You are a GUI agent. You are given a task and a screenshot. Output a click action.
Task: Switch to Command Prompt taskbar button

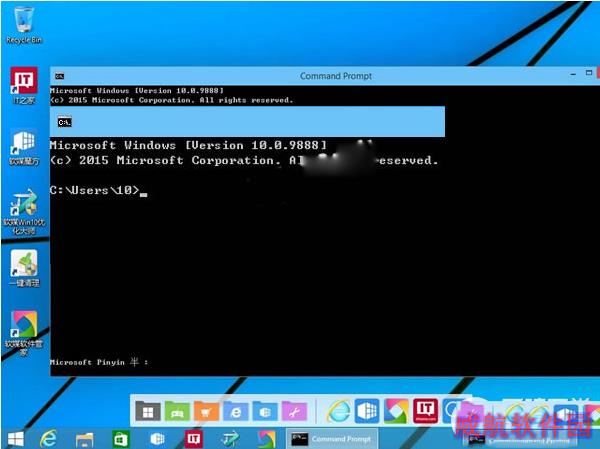(332, 439)
